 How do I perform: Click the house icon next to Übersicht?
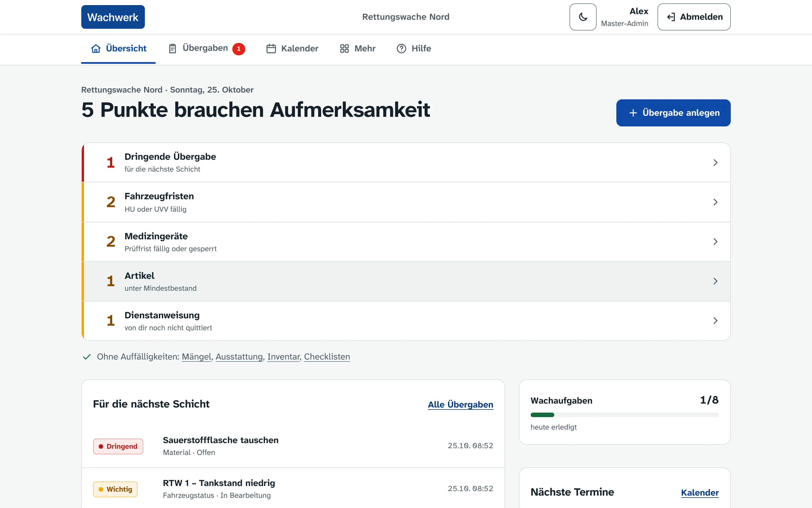click(x=96, y=48)
